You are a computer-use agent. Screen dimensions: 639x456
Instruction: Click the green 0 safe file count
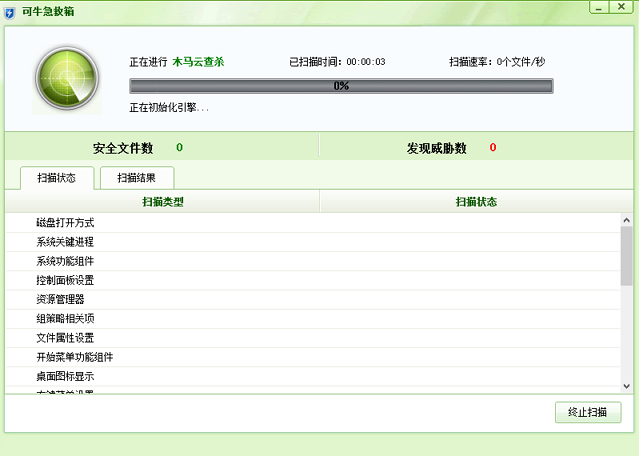point(179,148)
